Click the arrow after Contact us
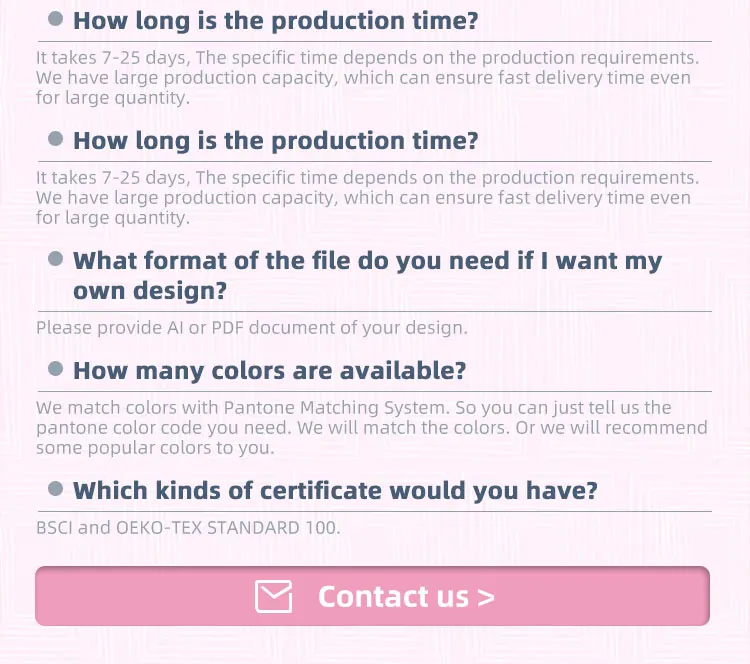Image resolution: width=750 pixels, height=664 pixels. pyautogui.click(x=486, y=597)
